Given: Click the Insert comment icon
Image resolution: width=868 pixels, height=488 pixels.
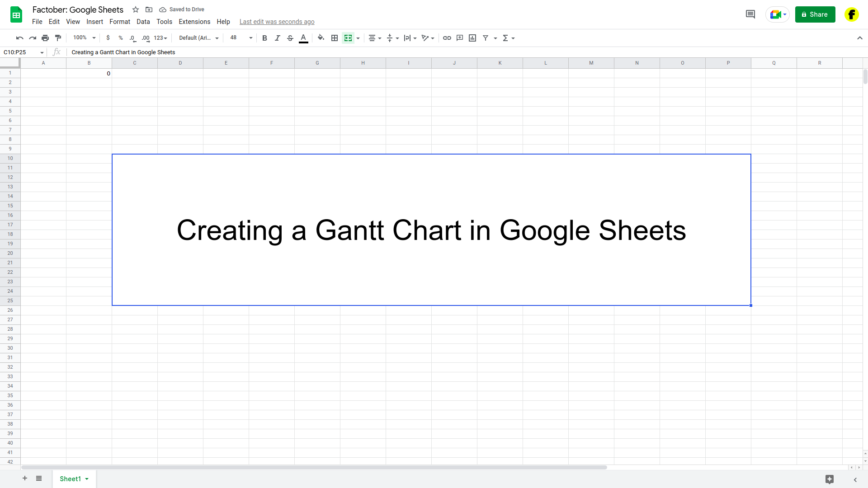Looking at the screenshot, I should (x=460, y=38).
